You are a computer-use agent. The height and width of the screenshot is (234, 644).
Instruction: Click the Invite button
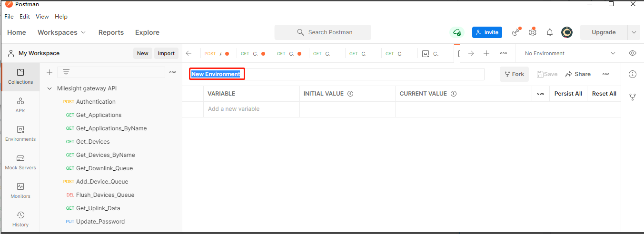pos(487,32)
